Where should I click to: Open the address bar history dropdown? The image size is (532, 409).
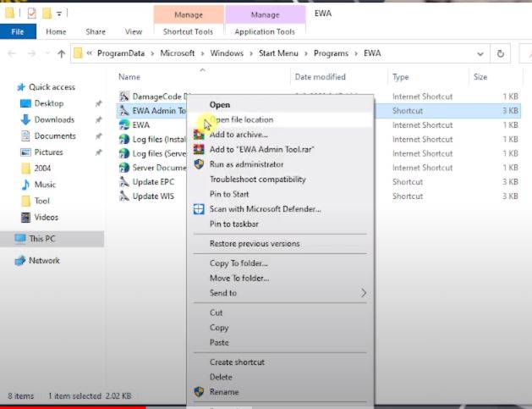480,53
